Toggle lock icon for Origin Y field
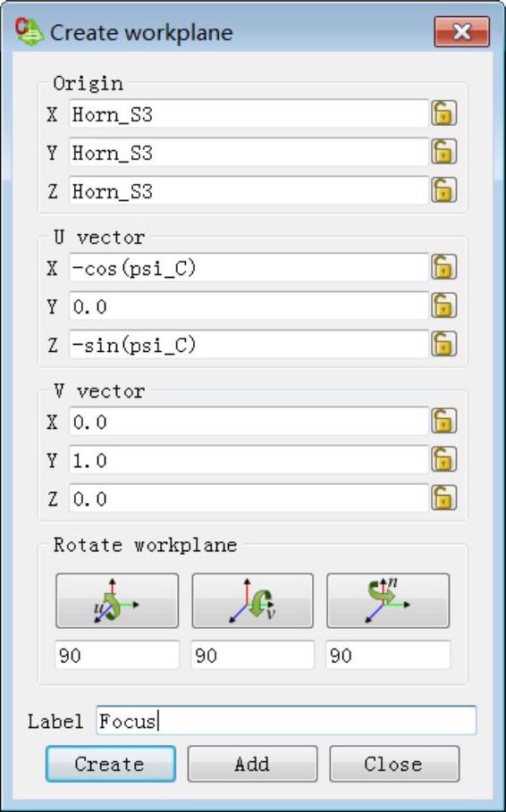Image resolution: width=506 pixels, height=812 pixels. coord(443,152)
